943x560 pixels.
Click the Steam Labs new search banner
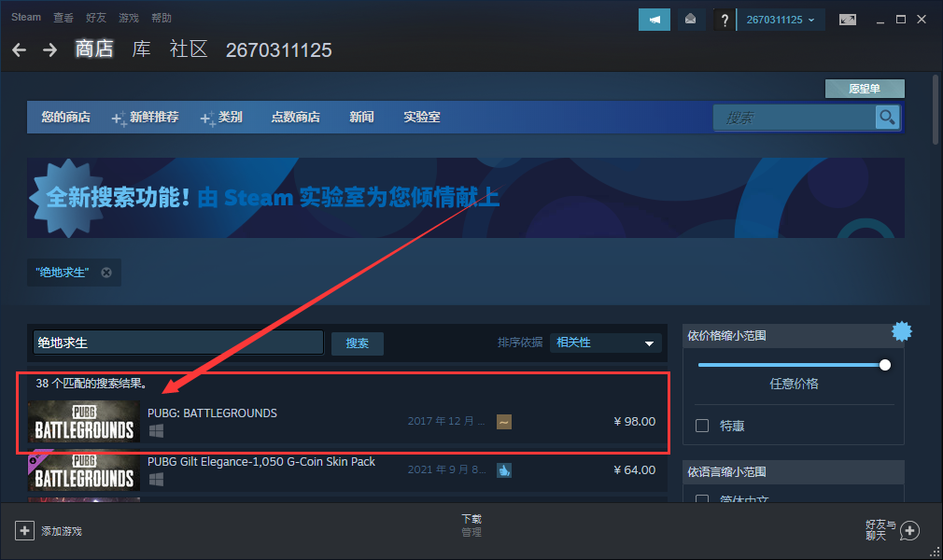tap(466, 198)
